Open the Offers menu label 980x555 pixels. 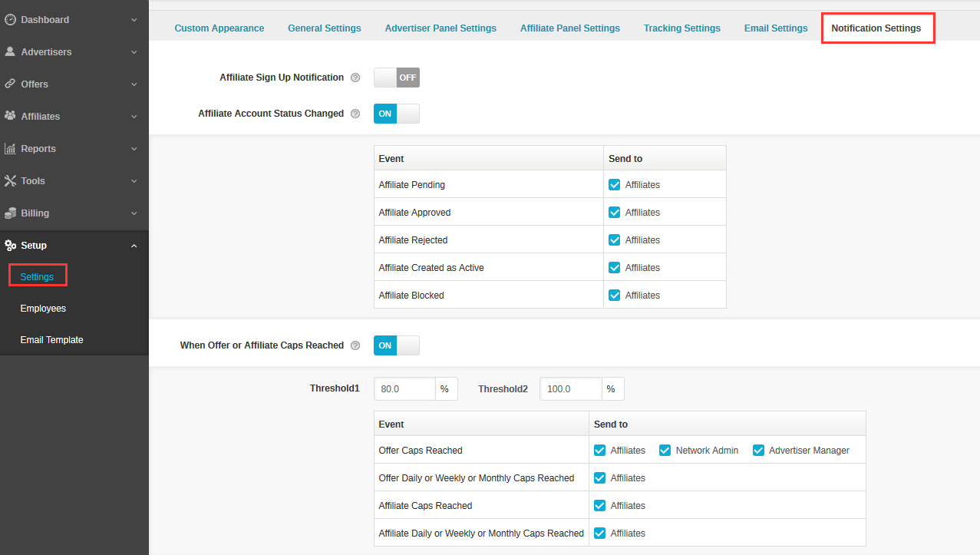click(x=35, y=84)
